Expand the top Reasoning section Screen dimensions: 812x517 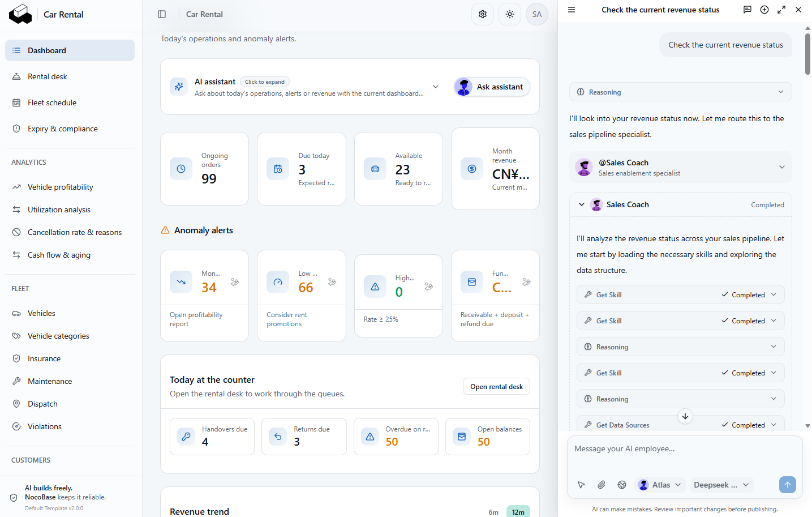coord(681,92)
